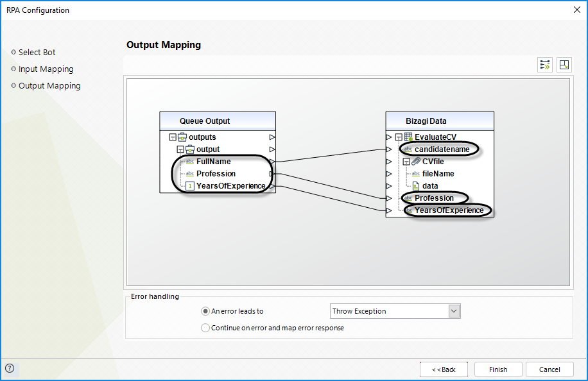This screenshot has height=381, width=588.
Task: Select fileName under CVfile
Action: pos(438,173)
